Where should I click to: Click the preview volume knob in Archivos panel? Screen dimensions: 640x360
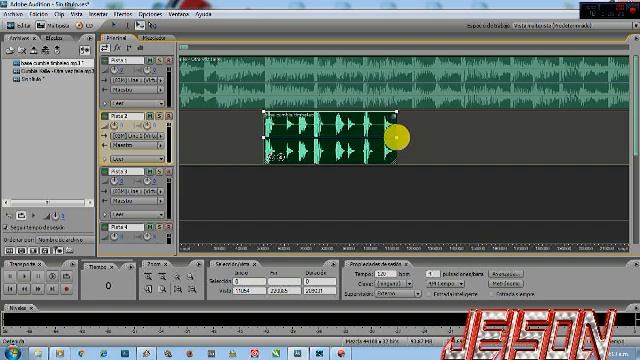[x=55, y=216]
